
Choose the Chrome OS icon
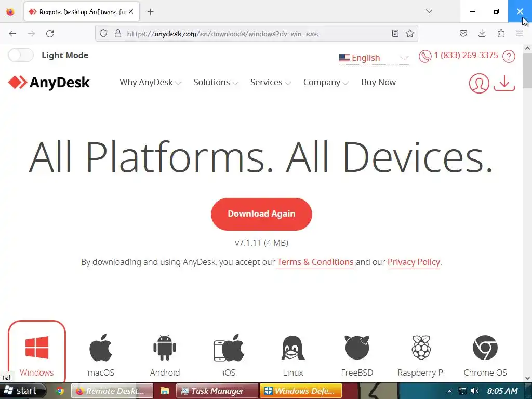[485, 348]
